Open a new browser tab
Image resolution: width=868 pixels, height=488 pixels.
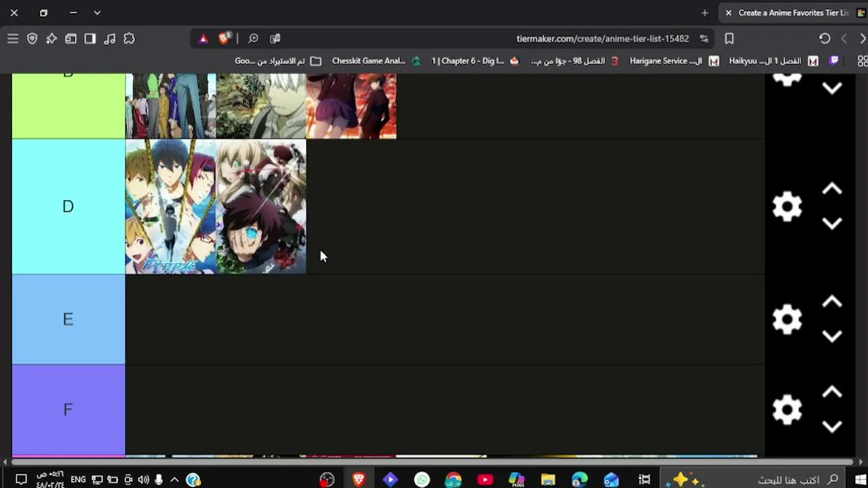coord(705,13)
